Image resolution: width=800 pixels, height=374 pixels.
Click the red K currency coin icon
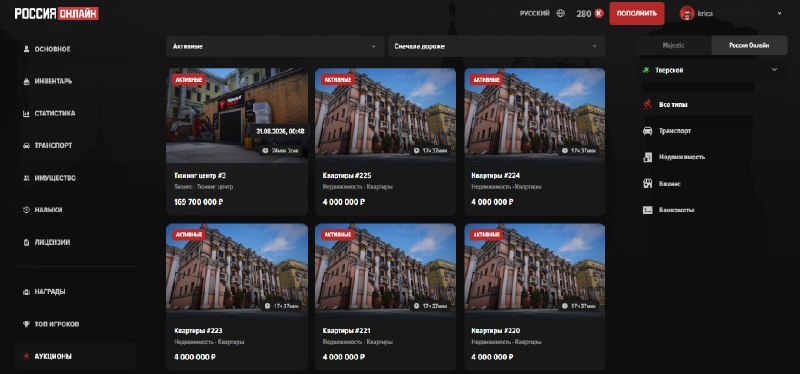pyautogui.click(x=598, y=13)
